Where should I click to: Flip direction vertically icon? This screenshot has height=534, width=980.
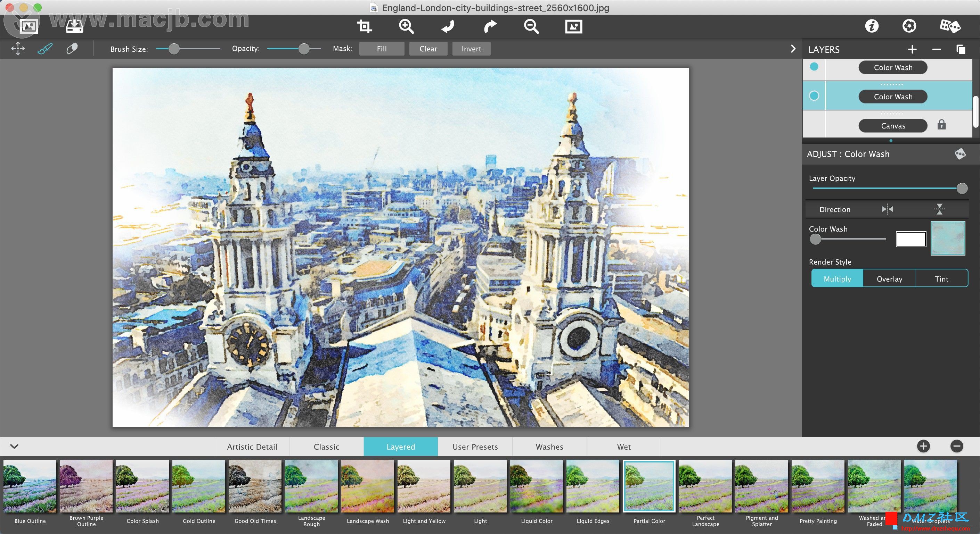(939, 209)
